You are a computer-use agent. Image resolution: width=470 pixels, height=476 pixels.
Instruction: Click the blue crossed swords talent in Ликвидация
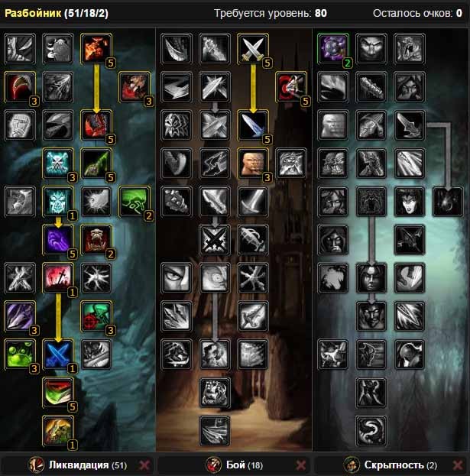(x=58, y=355)
